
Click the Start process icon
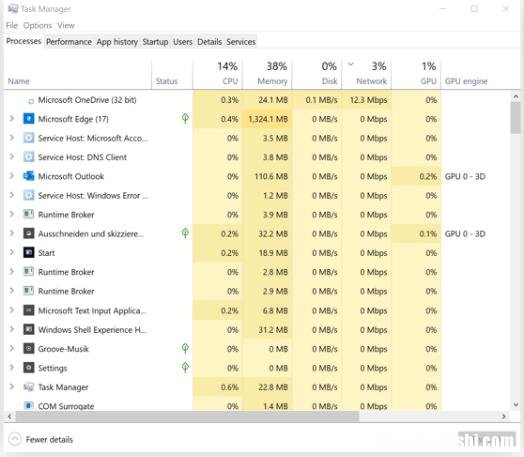(29, 253)
